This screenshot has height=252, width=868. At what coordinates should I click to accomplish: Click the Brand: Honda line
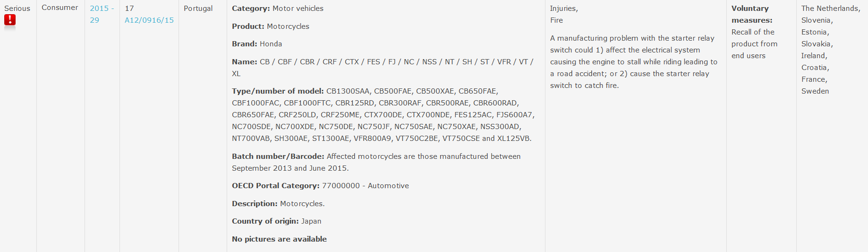pyautogui.click(x=256, y=44)
